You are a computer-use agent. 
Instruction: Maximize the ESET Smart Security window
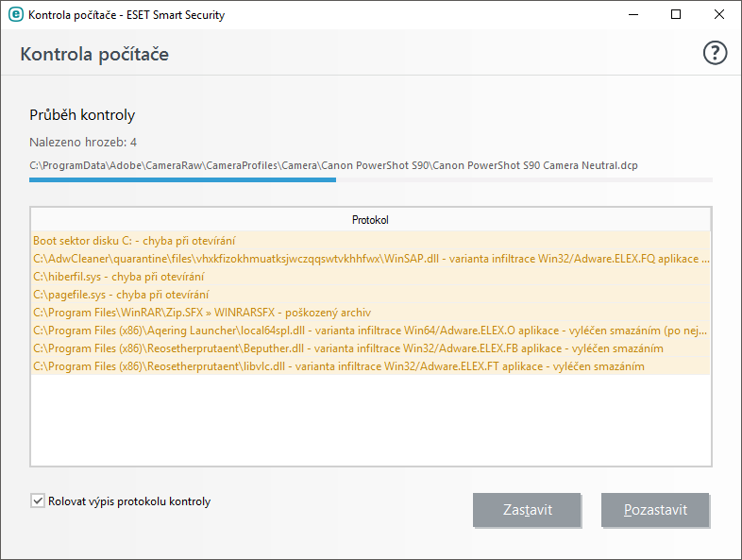pos(676,15)
